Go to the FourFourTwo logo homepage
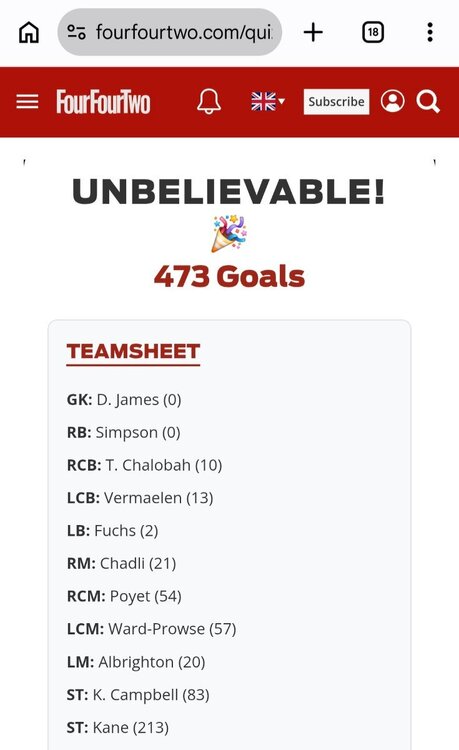 click(x=103, y=102)
